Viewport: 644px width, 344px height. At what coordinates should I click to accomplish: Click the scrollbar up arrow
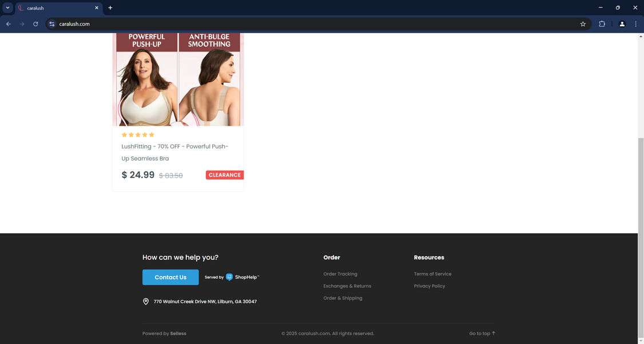pyautogui.click(x=640, y=37)
